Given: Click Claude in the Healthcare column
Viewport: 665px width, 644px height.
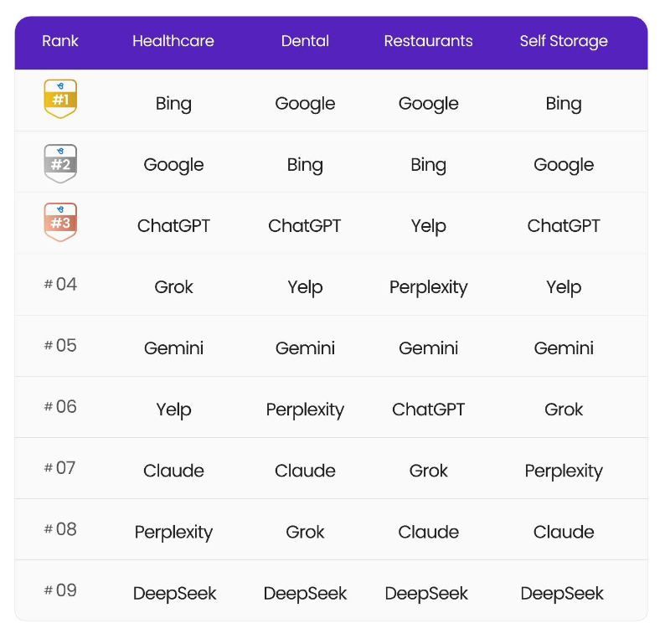Looking at the screenshot, I should (173, 471).
